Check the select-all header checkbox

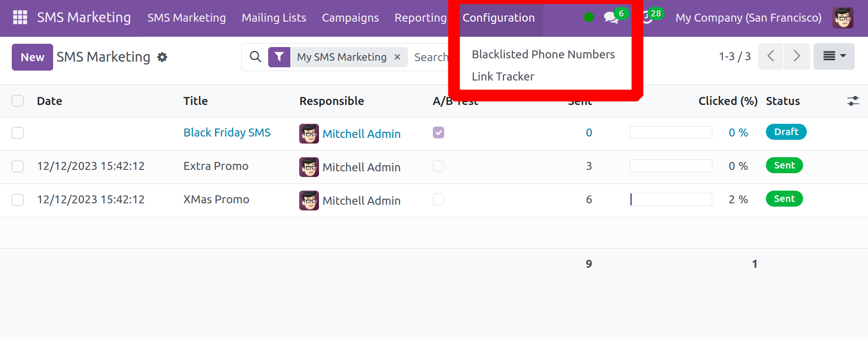18,101
